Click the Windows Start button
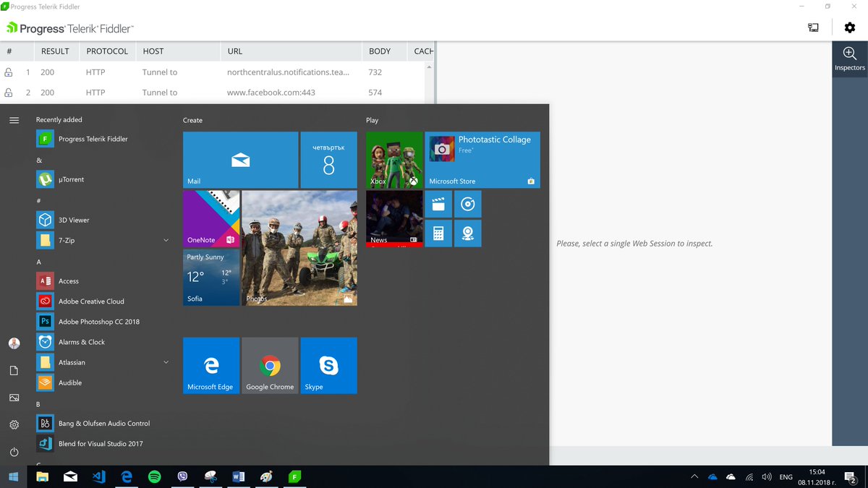 point(13,477)
